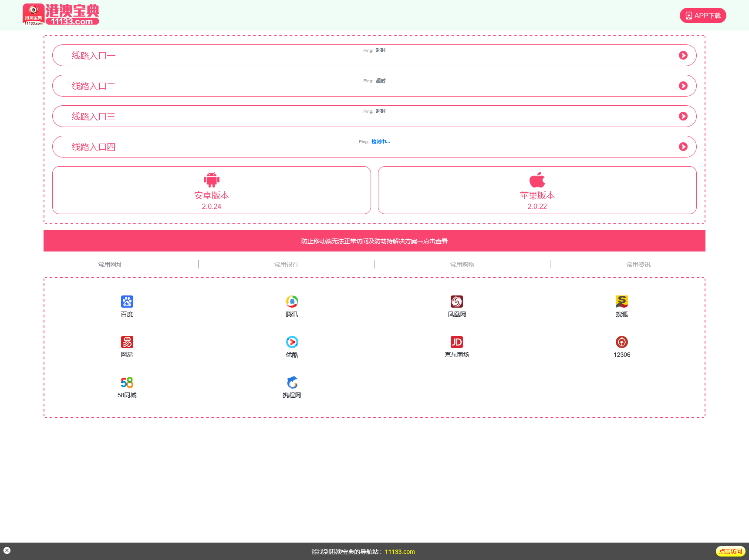Click the 58同城 site icon

click(x=127, y=382)
